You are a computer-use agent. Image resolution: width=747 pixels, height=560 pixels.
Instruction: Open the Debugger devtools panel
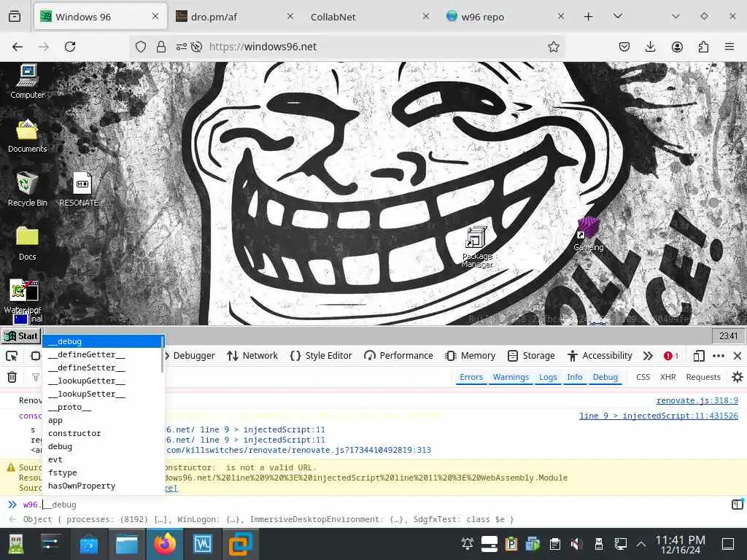[x=190, y=356]
